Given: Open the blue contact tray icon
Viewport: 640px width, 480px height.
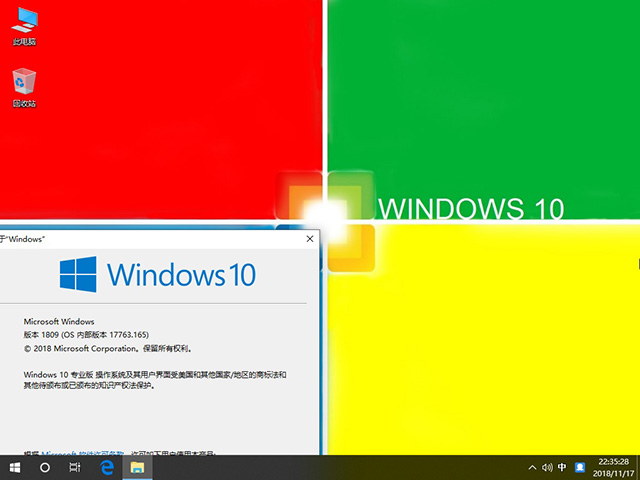Looking at the screenshot, I should [580, 467].
